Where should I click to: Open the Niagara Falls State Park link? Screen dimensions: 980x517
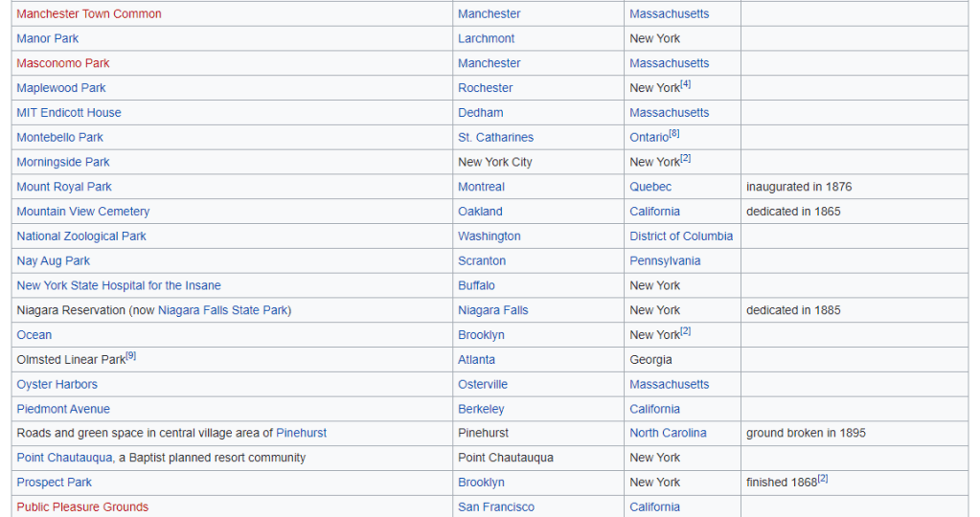pyautogui.click(x=222, y=310)
